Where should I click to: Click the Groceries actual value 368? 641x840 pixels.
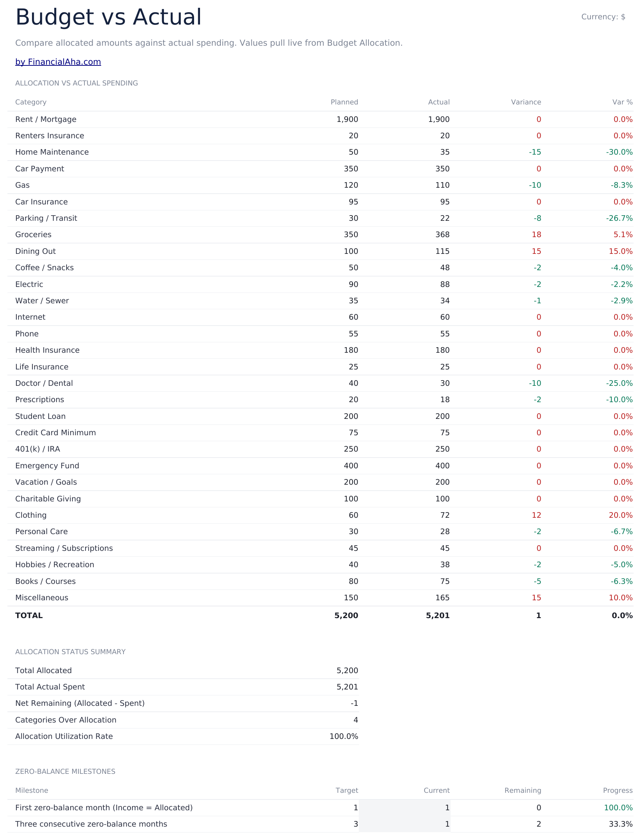[442, 235]
